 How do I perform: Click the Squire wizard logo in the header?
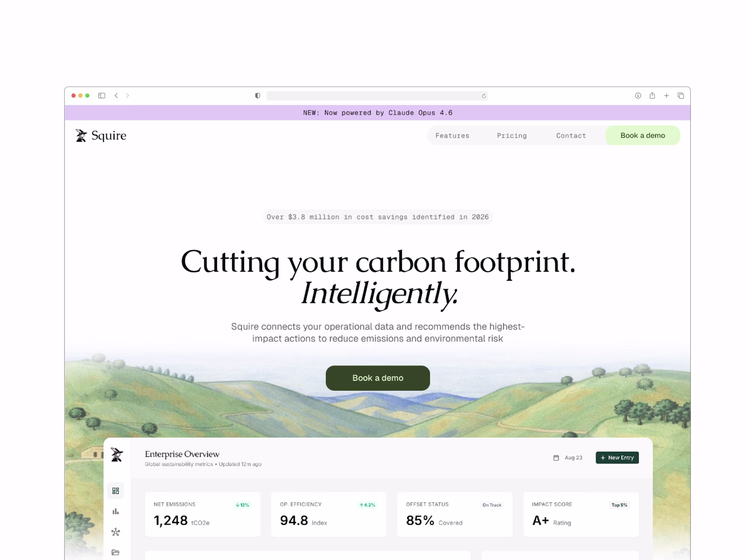[81, 136]
